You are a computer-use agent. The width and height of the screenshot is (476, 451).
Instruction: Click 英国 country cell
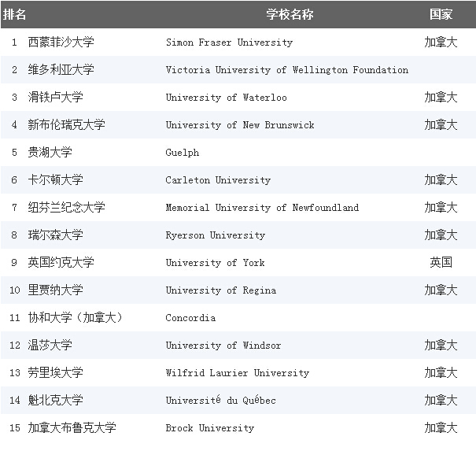(x=441, y=262)
